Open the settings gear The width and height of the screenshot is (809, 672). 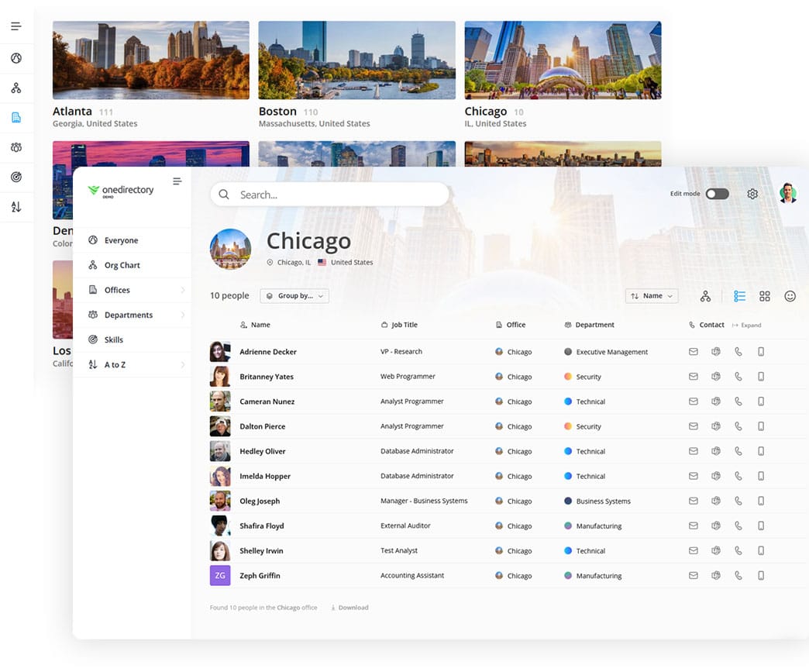752,194
